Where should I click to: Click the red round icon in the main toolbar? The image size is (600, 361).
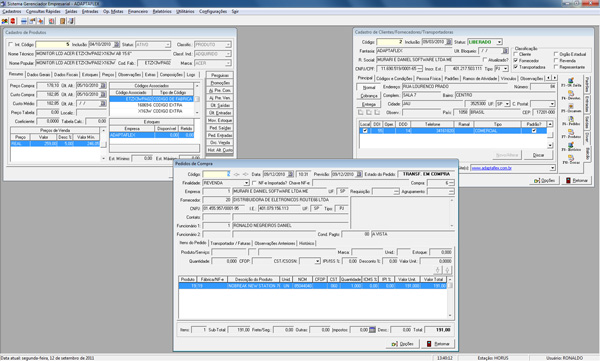(13, 21)
